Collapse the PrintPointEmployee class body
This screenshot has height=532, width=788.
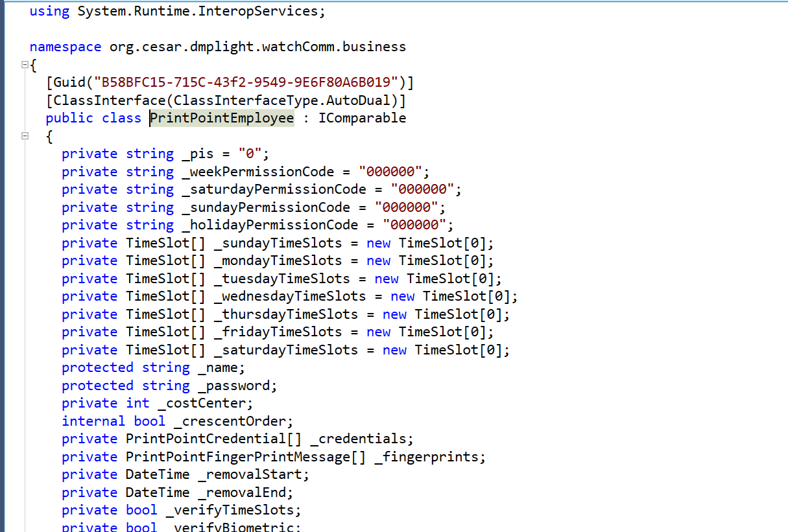point(24,136)
